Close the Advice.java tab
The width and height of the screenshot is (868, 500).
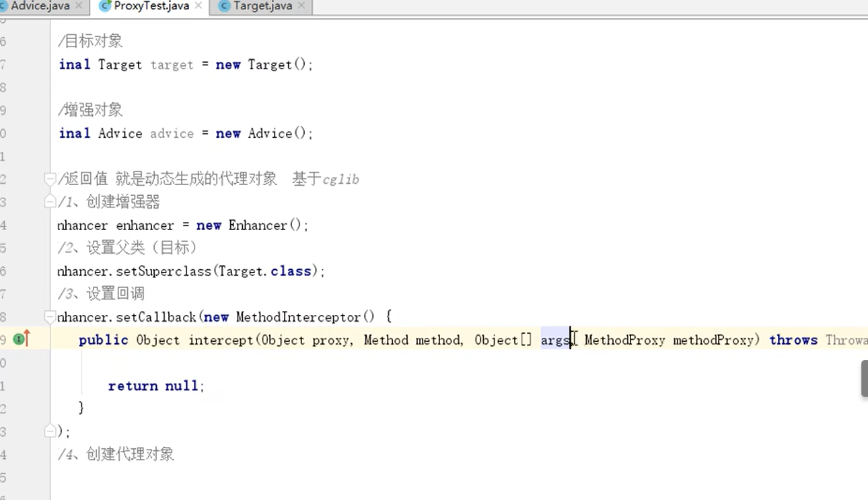79,6
